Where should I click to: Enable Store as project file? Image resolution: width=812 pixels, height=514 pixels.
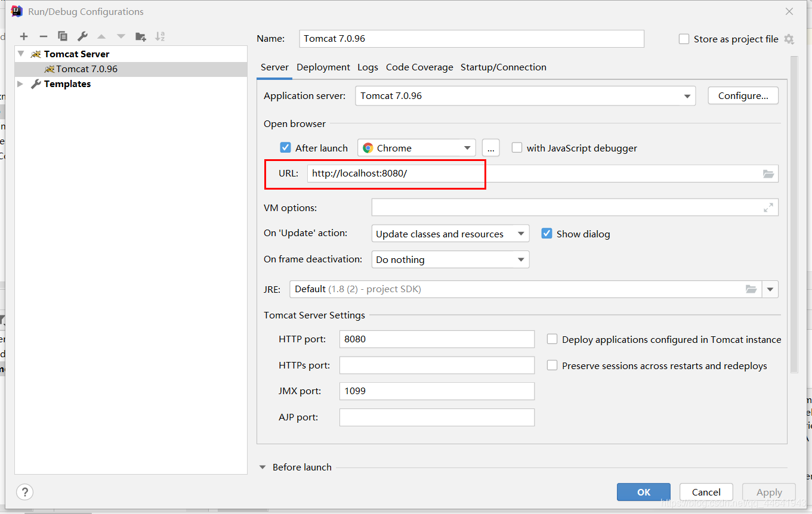point(684,39)
